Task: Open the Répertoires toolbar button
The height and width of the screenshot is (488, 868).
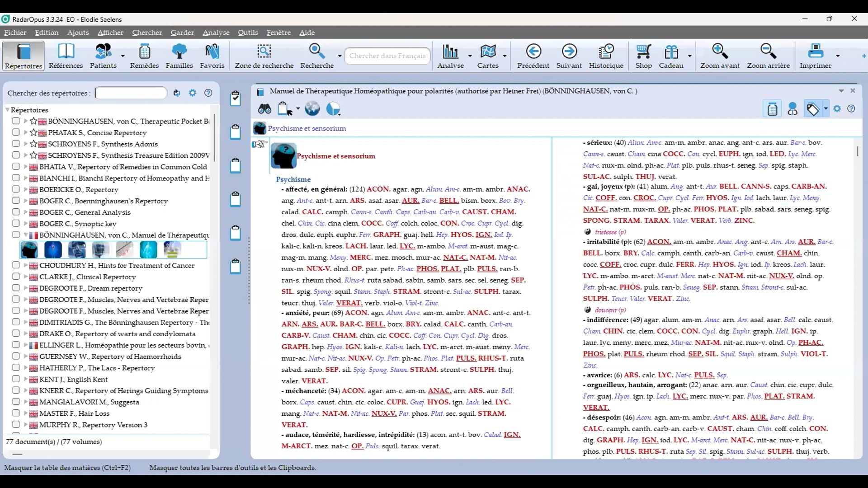Action: (x=24, y=56)
